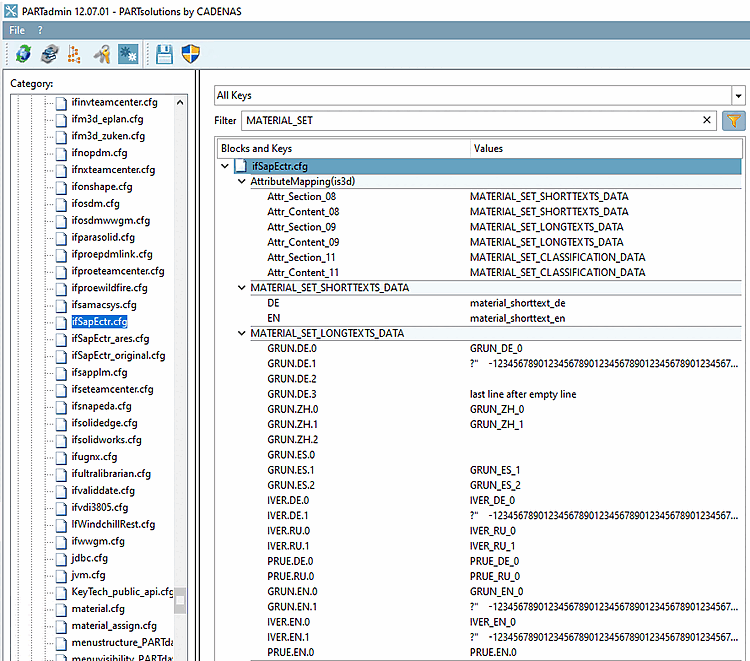Image resolution: width=750 pixels, height=661 pixels.
Task: Select material.cfg in the category tree
Action: pyautogui.click(x=98, y=609)
